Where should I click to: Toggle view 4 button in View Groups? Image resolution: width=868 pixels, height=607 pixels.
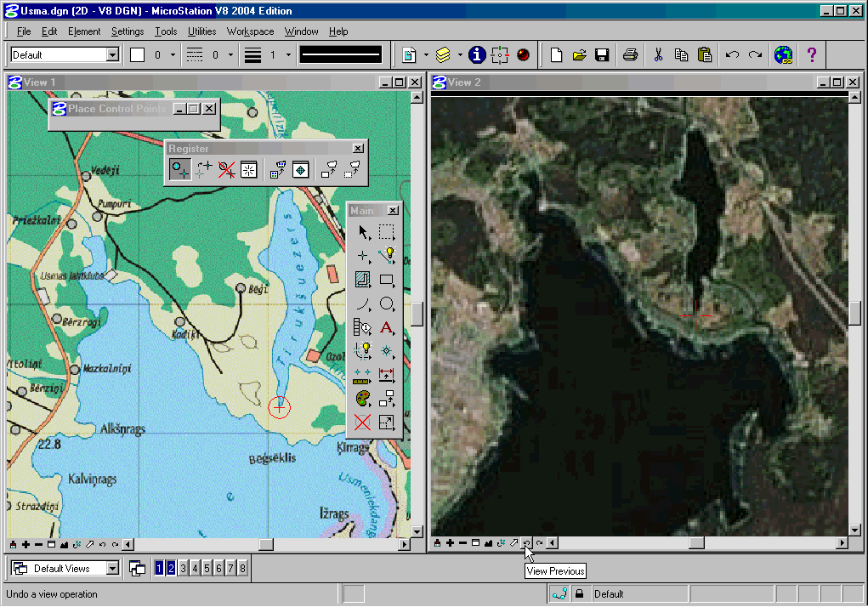195,568
